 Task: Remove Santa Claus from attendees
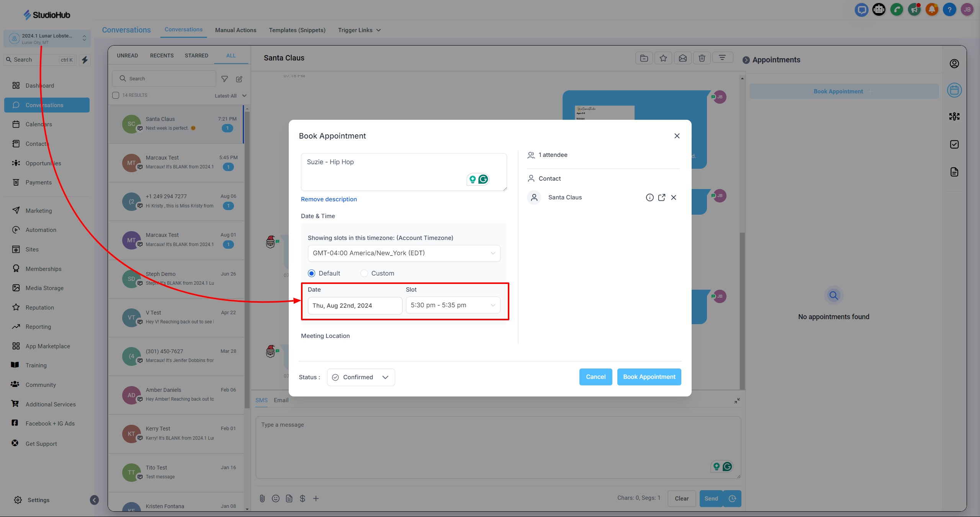tap(674, 197)
